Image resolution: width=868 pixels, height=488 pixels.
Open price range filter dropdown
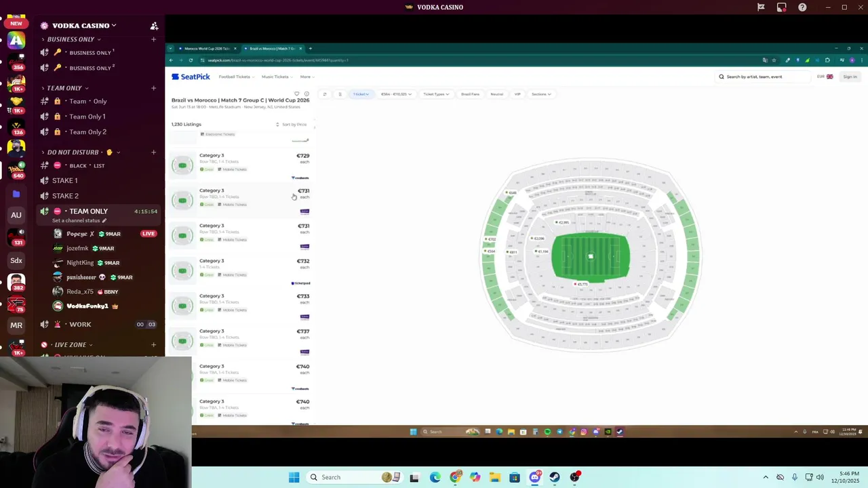click(x=396, y=94)
